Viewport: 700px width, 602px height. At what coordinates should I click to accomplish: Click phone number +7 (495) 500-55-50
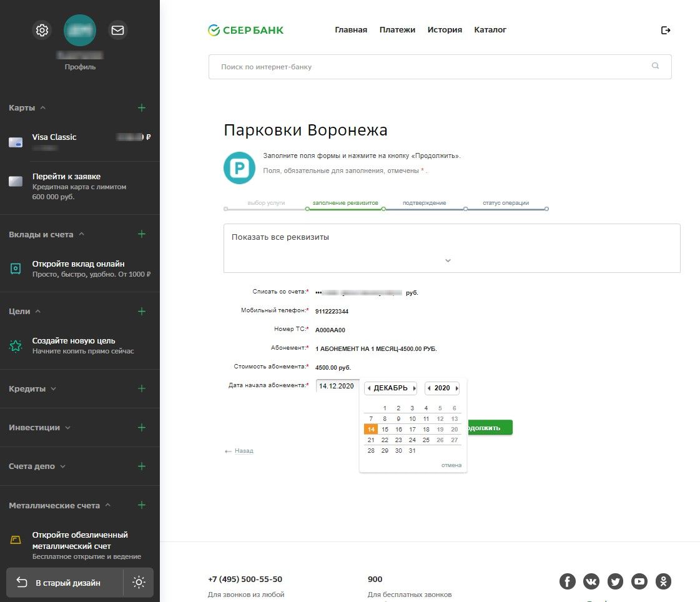click(245, 580)
